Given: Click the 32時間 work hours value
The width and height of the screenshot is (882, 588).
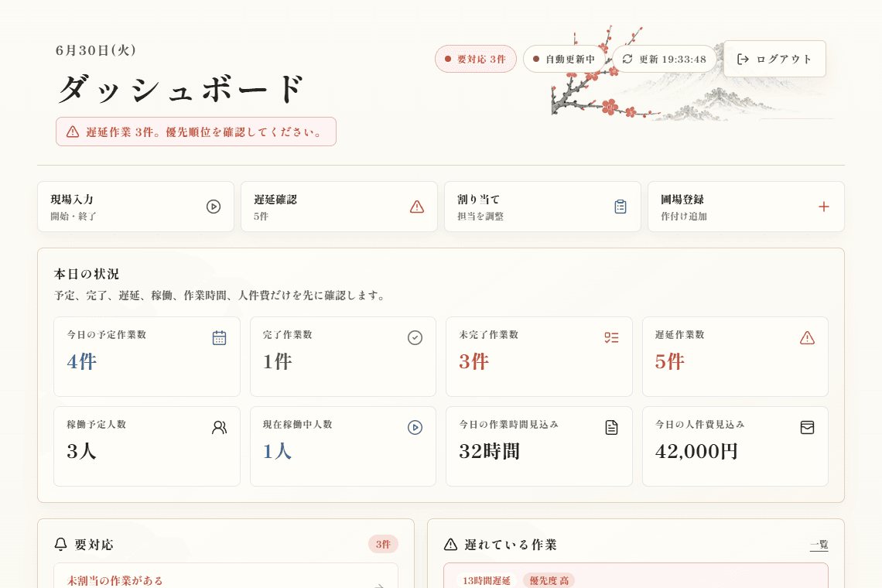Looking at the screenshot, I should [490, 451].
